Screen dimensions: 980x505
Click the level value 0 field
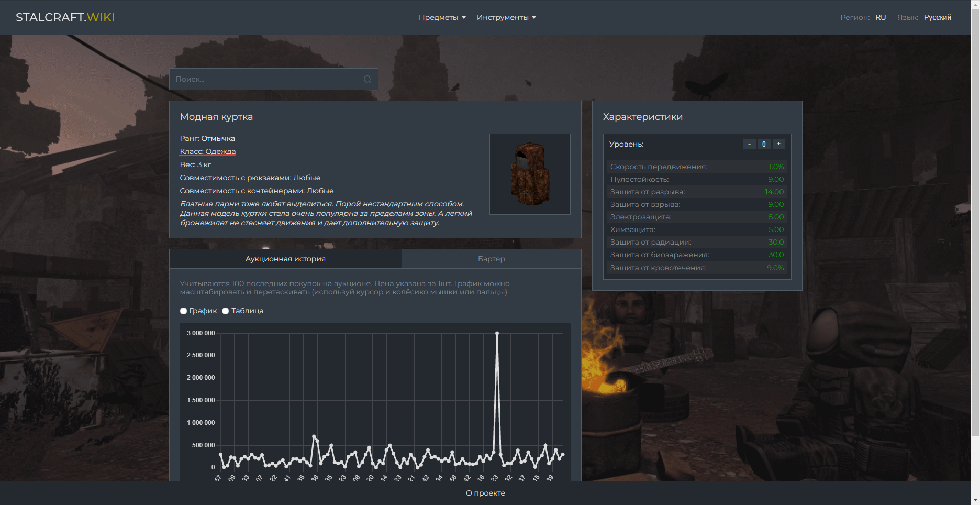click(764, 144)
